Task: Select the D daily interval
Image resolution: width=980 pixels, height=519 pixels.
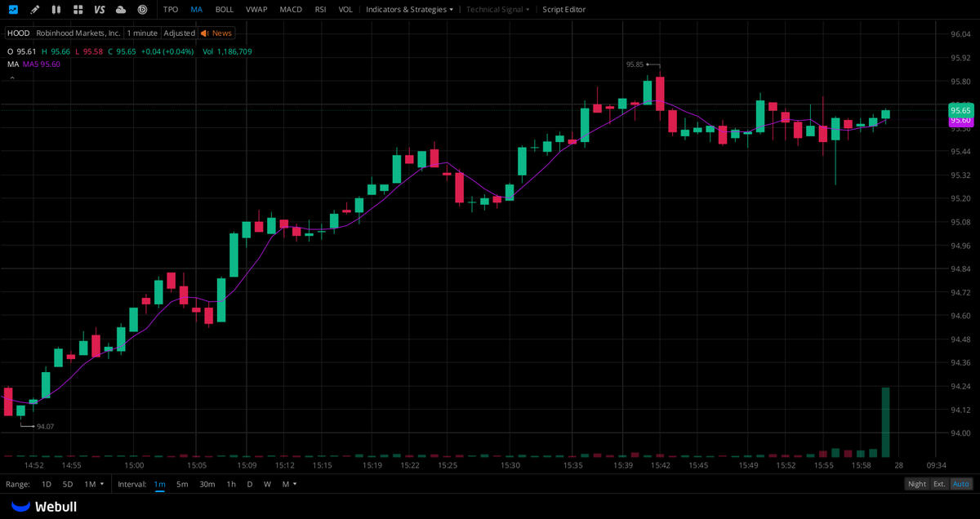Action: [250, 484]
